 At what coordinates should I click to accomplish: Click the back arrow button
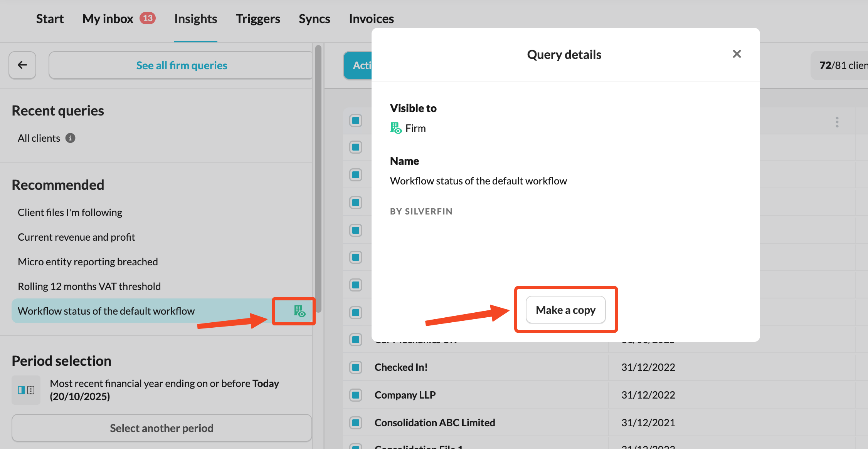pyautogui.click(x=22, y=65)
